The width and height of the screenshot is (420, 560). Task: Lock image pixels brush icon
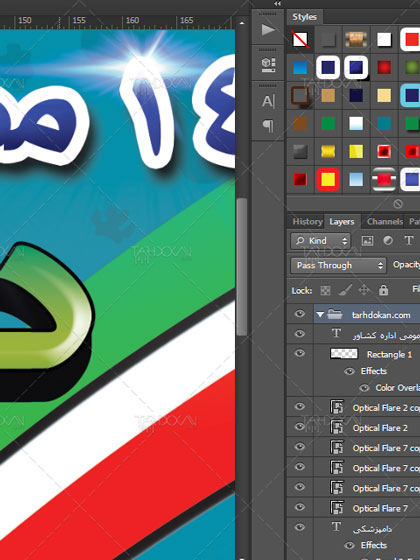point(345,290)
